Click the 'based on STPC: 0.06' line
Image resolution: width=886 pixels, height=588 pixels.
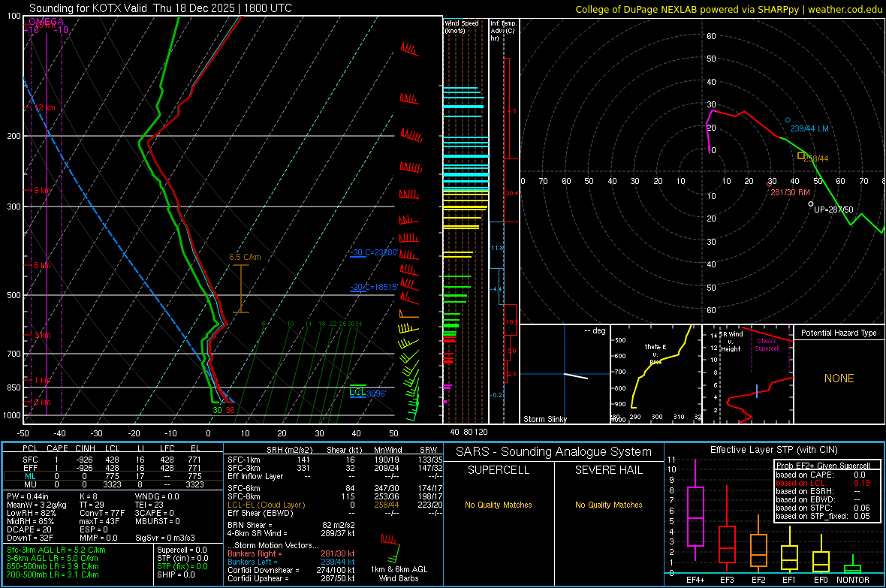point(823,508)
